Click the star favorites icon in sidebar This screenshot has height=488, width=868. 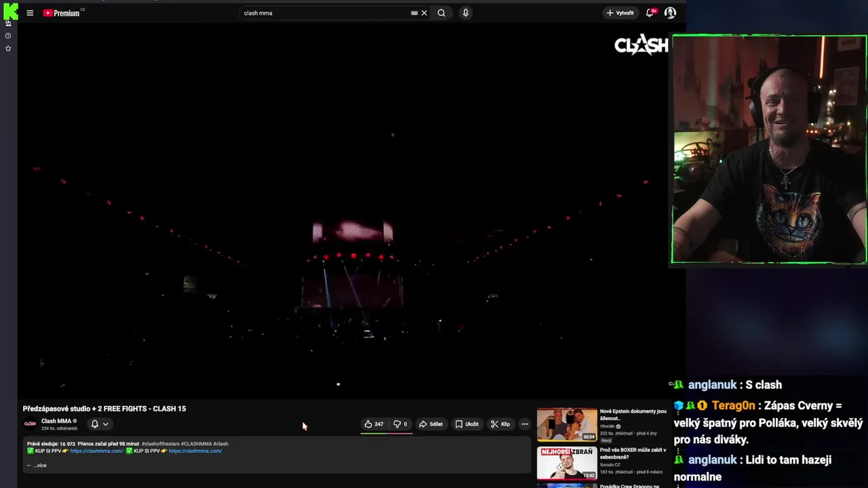(x=8, y=49)
